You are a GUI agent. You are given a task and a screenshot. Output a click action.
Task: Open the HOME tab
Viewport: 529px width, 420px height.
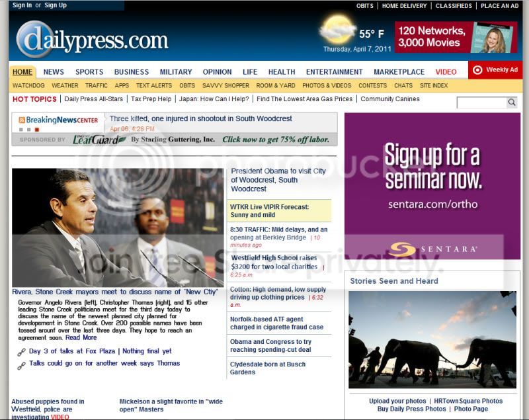pos(22,72)
